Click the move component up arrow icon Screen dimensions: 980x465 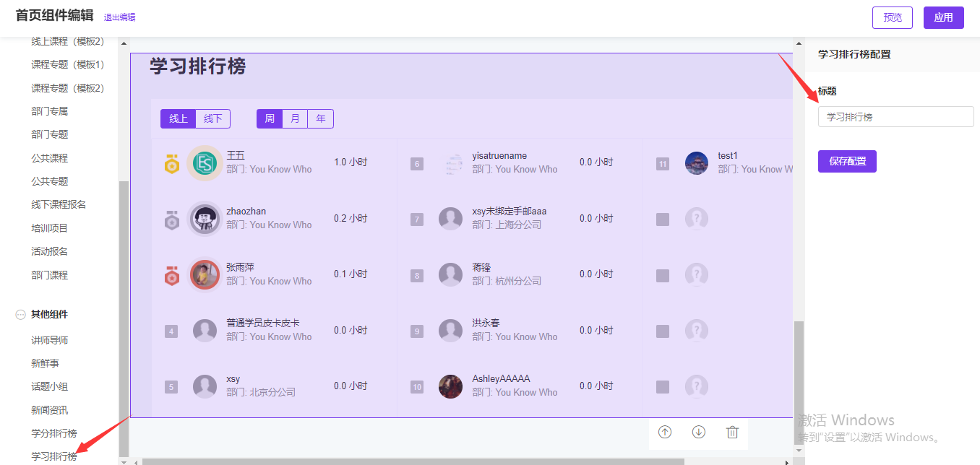coord(665,432)
